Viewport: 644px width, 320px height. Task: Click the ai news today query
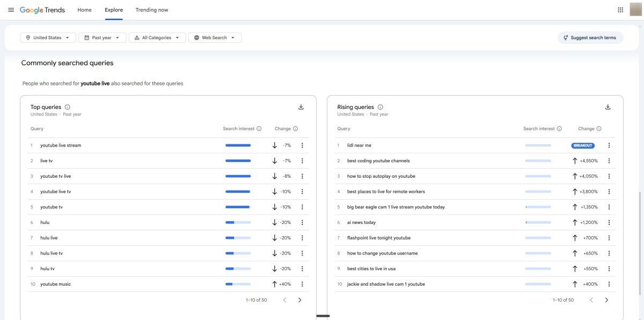coord(361,222)
